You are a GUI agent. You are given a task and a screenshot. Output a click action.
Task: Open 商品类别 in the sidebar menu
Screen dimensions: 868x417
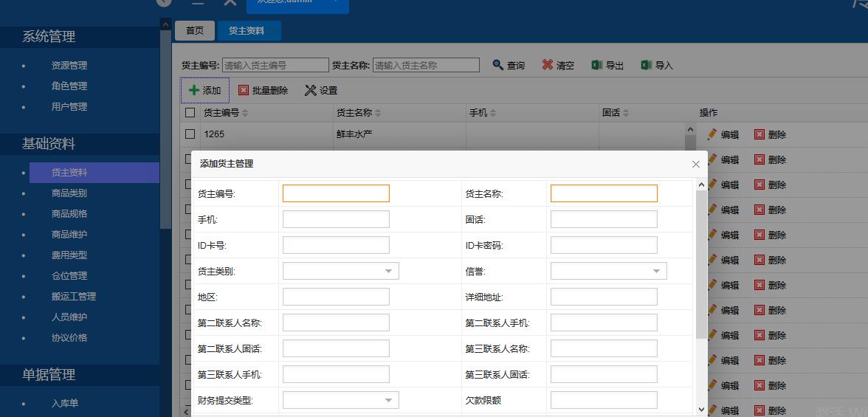tap(69, 193)
